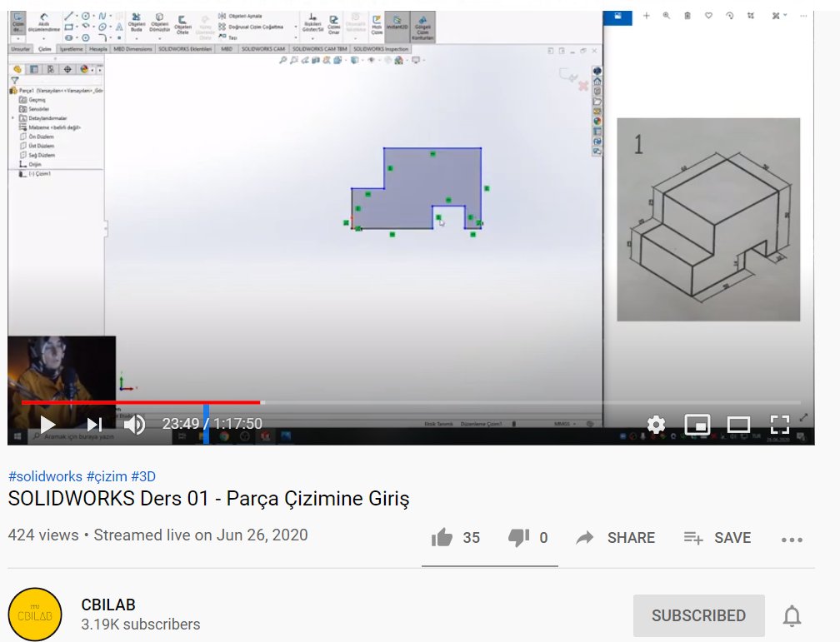Open YouTube player settings gear
Screen dimensions: 840x642
pos(656,425)
